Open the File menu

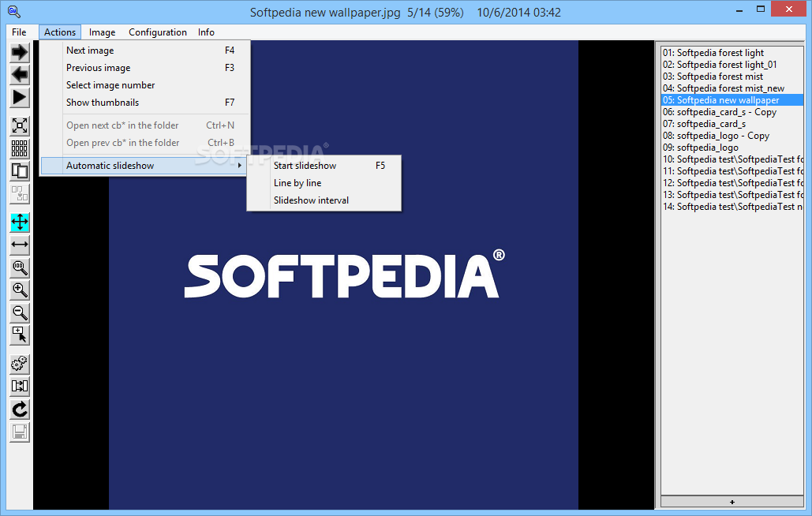pos(19,32)
